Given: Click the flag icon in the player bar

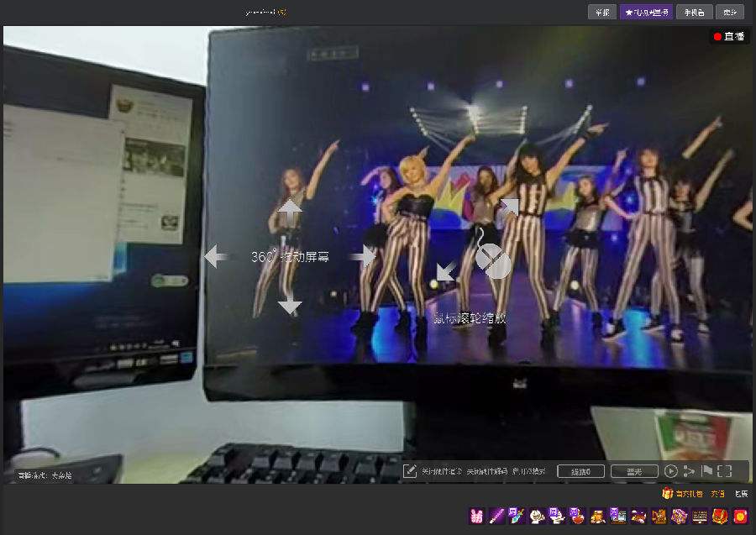Looking at the screenshot, I should coord(706,470).
